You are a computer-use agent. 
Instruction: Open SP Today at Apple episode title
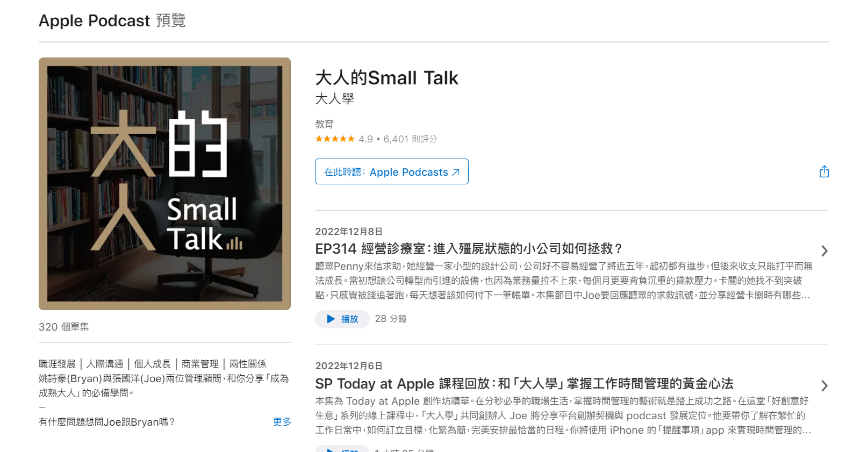point(524,384)
